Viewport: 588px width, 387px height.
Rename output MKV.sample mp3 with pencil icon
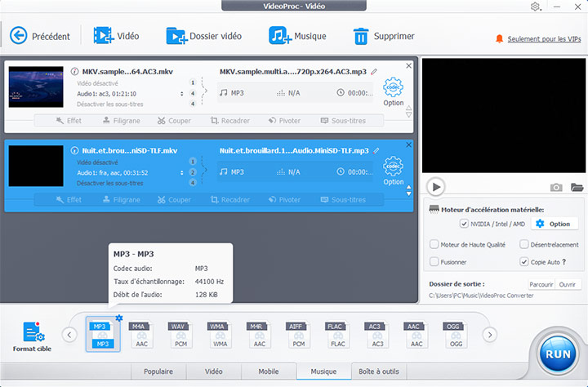tap(374, 72)
